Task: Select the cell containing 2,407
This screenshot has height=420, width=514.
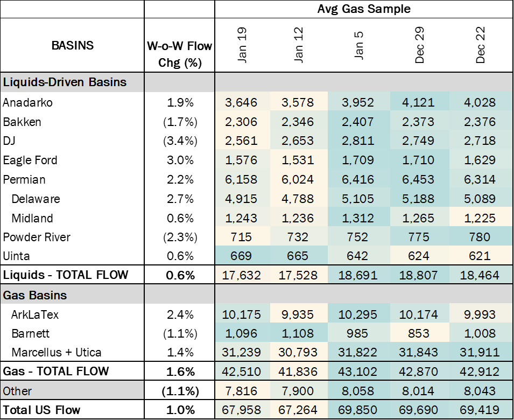Action: coord(357,122)
